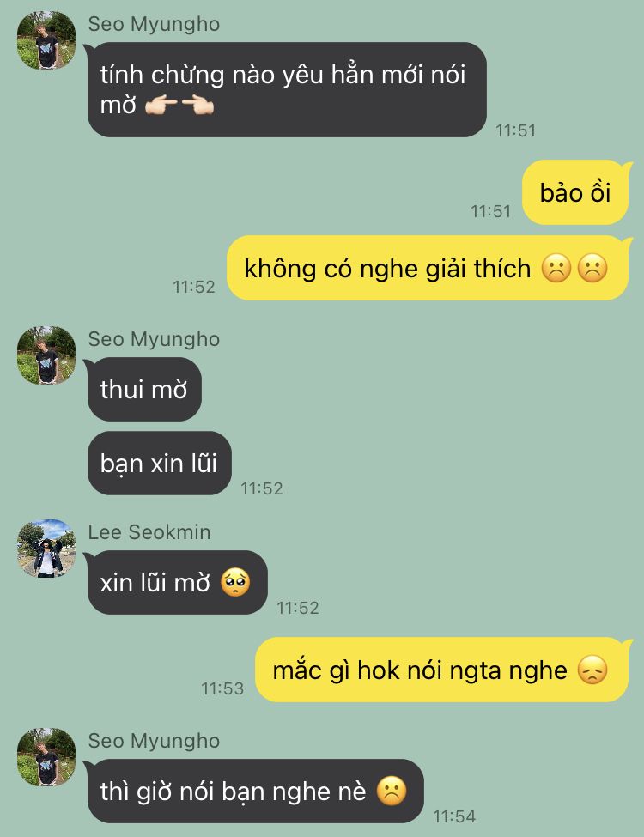This screenshot has height=837, width=644.
Task: Tap the disappointed emoji in 'mắc gì hok nói'
Action: click(592, 670)
